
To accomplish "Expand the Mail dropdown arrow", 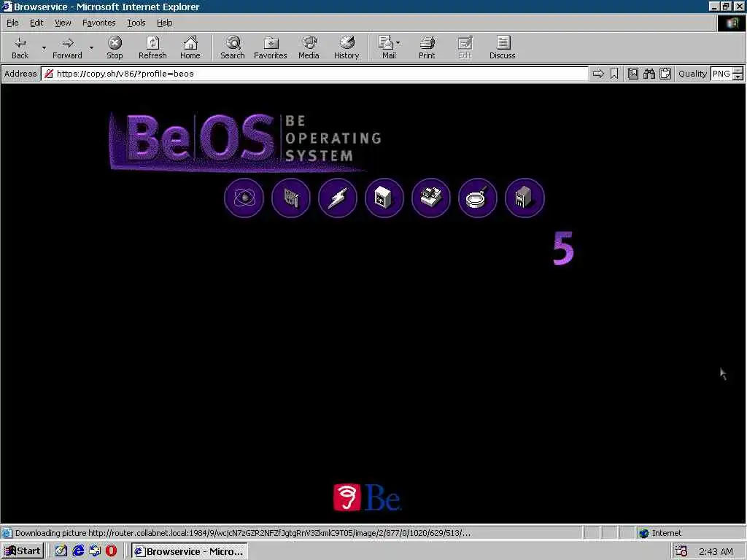I will click(x=398, y=43).
